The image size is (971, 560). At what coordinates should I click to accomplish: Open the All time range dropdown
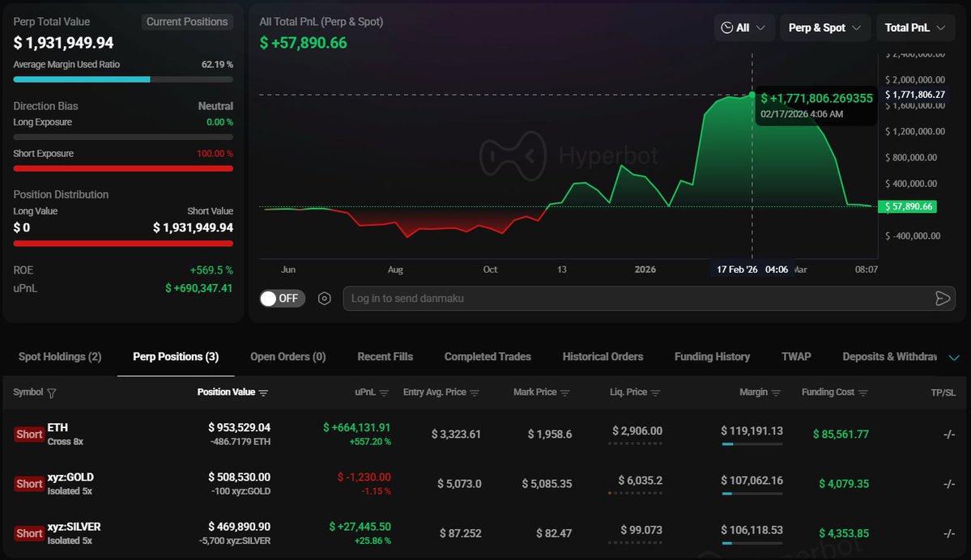click(743, 28)
